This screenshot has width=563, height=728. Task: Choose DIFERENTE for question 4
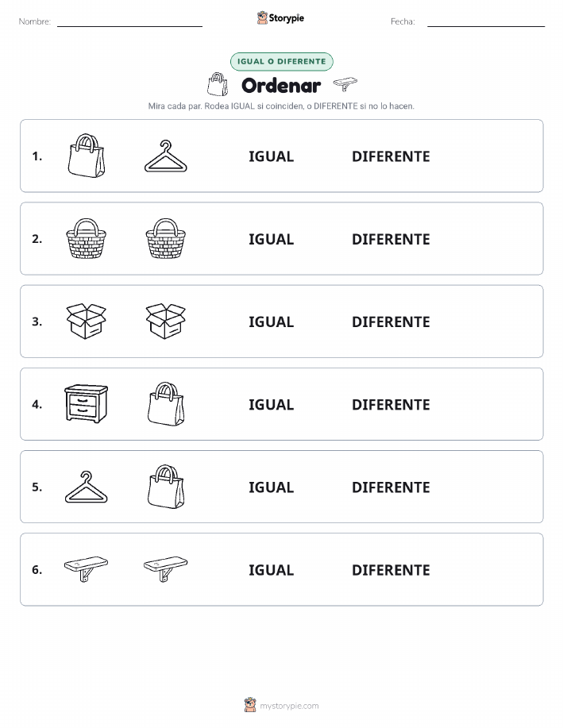[391, 404]
